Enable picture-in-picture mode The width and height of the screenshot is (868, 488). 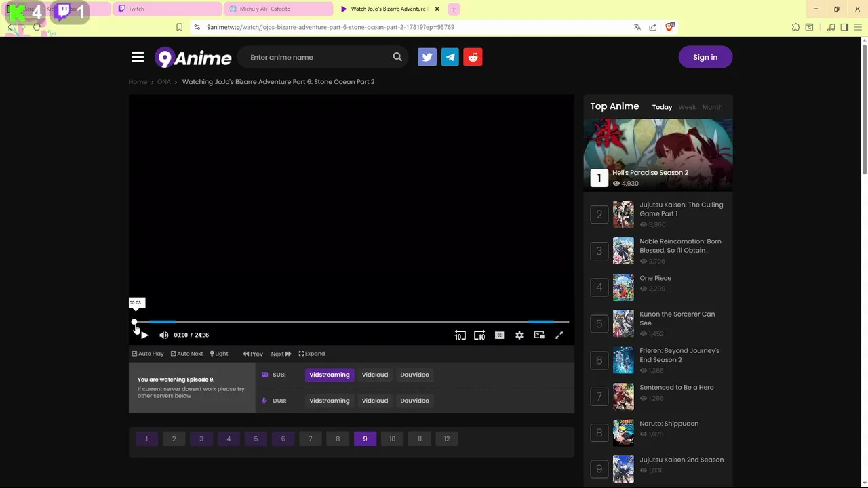pyautogui.click(x=539, y=335)
